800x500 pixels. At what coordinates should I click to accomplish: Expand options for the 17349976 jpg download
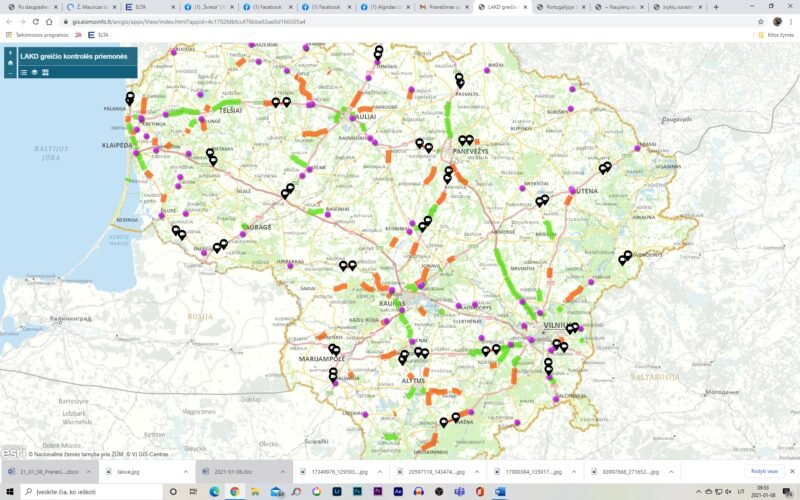click(380, 472)
